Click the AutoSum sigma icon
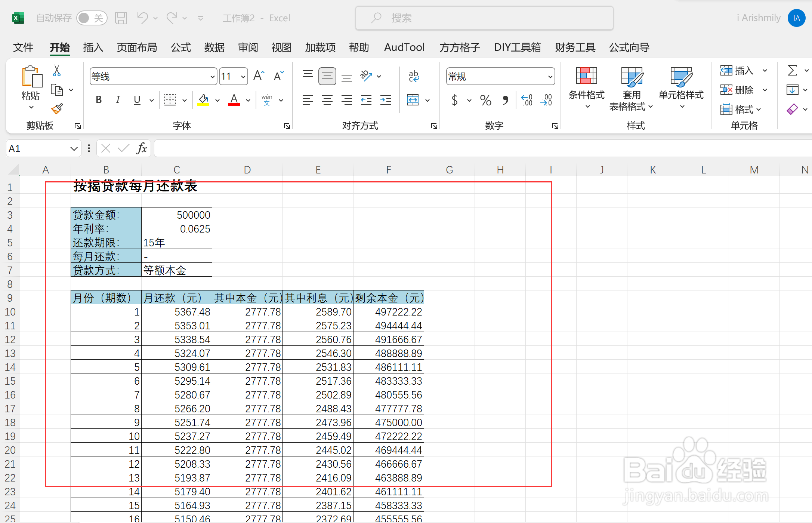The image size is (812, 523). [x=793, y=70]
